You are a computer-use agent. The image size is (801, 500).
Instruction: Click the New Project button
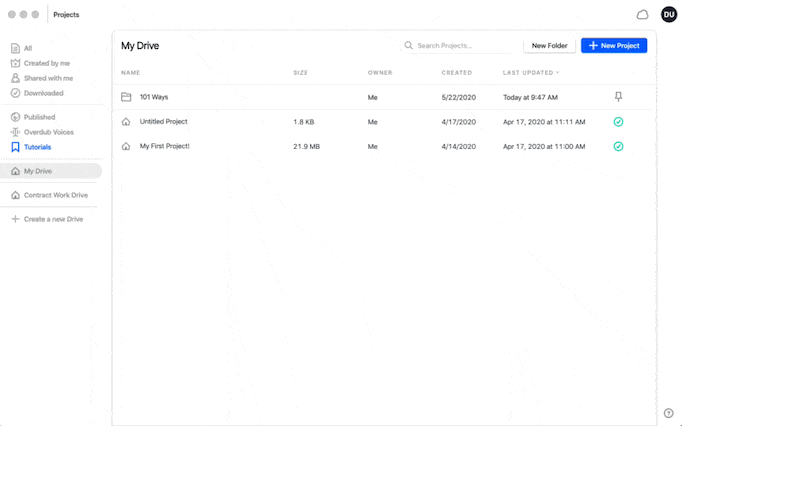(614, 45)
